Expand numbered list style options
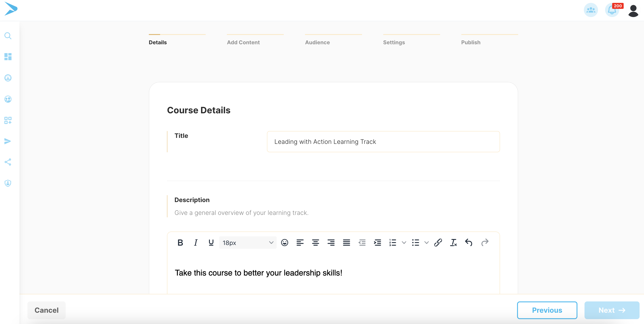Image resolution: width=644 pixels, height=324 pixels. click(x=404, y=243)
